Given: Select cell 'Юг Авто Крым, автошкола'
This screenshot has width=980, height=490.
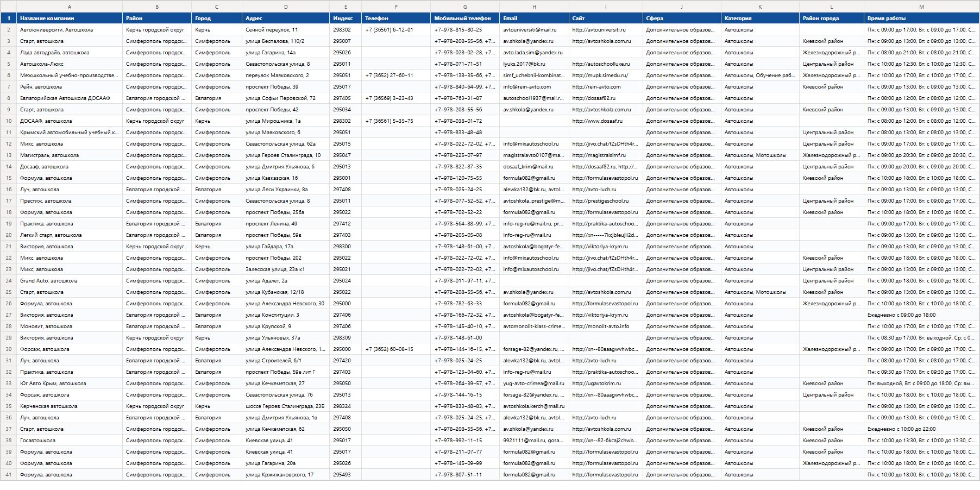Looking at the screenshot, I should pos(70,384).
